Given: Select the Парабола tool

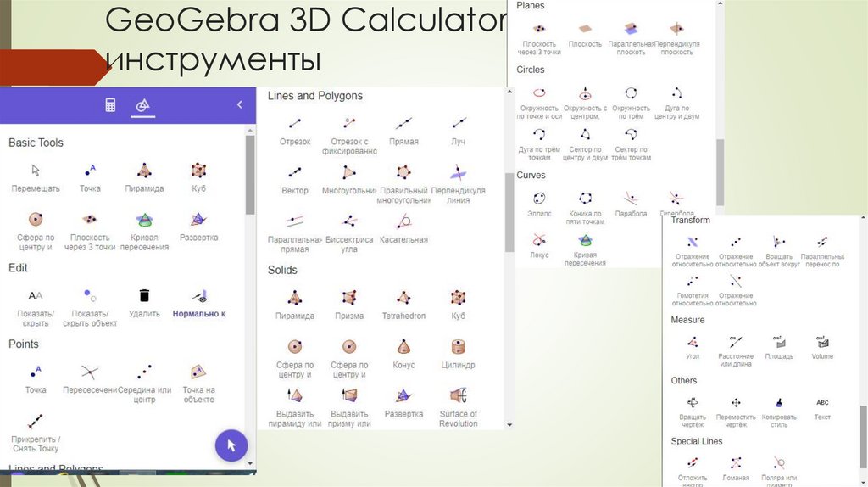Looking at the screenshot, I should (x=631, y=204).
